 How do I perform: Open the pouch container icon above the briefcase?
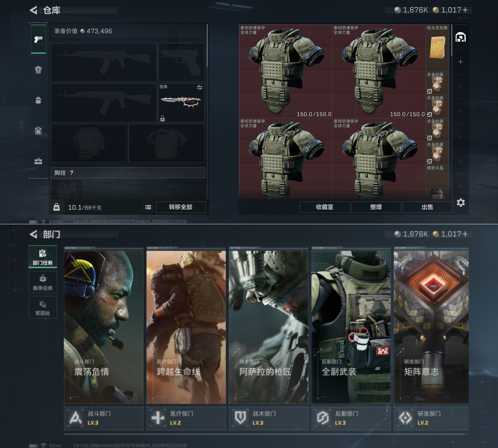tap(38, 131)
